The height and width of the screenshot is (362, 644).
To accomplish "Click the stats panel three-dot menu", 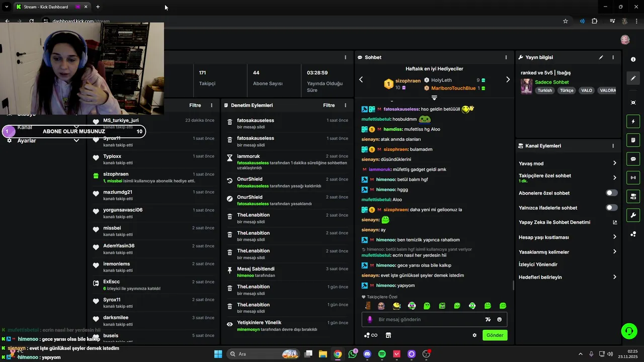I will (x=345, y=57).
